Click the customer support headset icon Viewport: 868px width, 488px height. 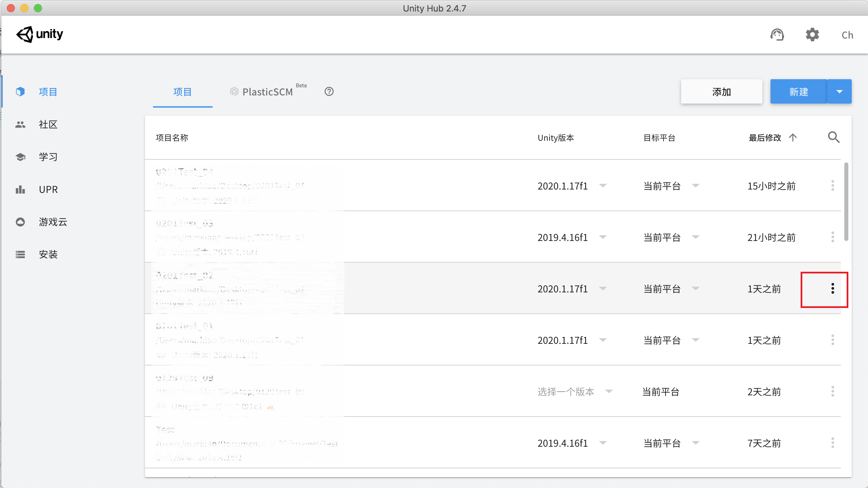[777, 35]
